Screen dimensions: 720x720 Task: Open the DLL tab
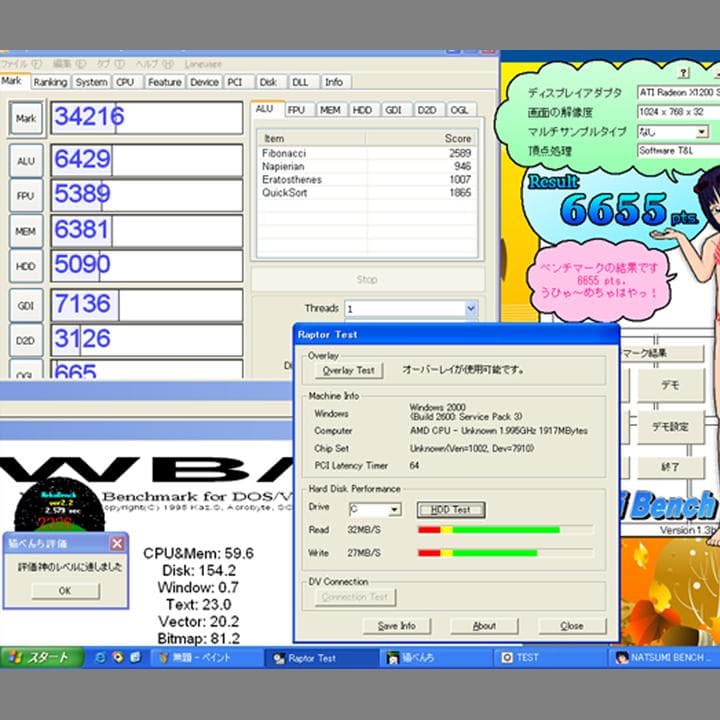coord(303,82)
